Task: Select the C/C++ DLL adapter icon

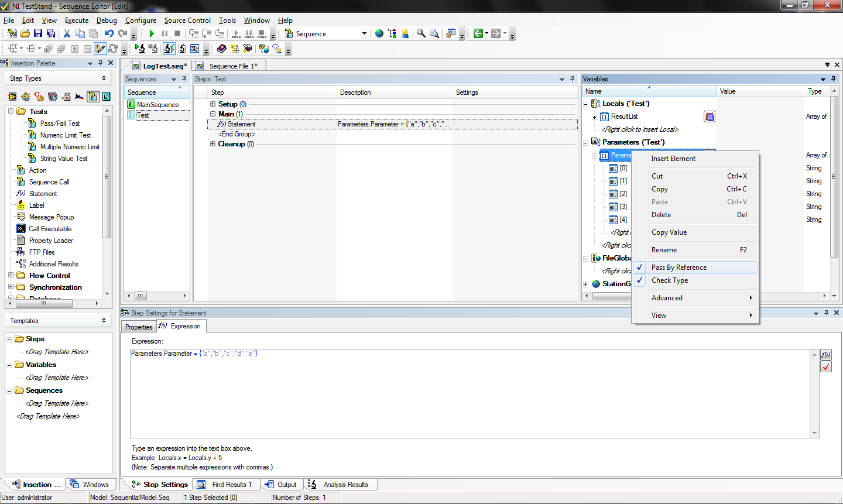Action: pyautogui.click(x=39, y=97)
